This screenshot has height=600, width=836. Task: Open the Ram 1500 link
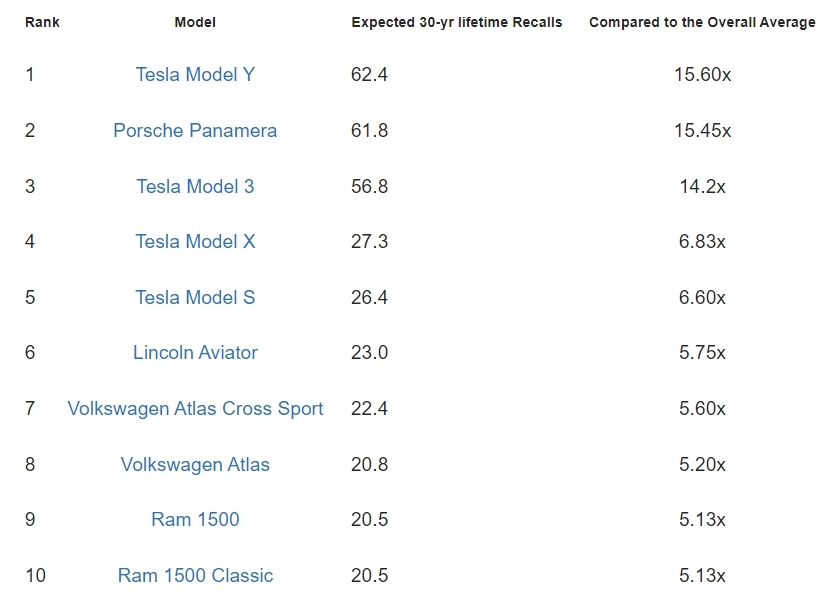[195, 519]
